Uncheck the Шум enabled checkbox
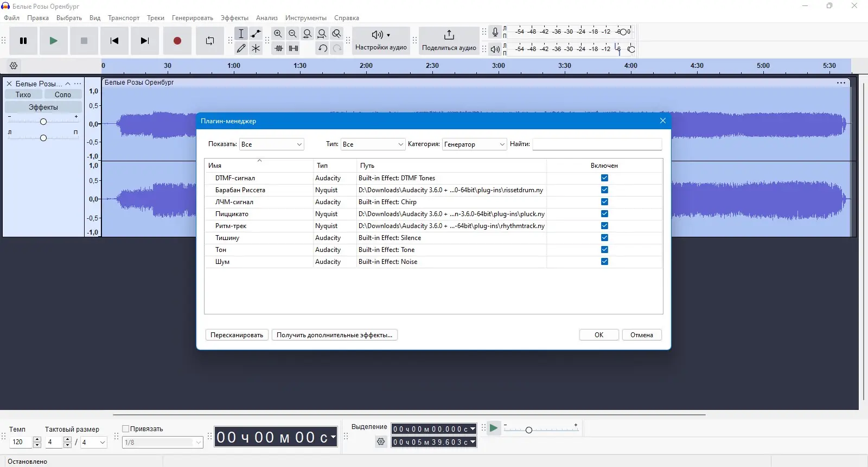This screenshot has width=868, height=467. pyautogui.click(x=604, y=262)
